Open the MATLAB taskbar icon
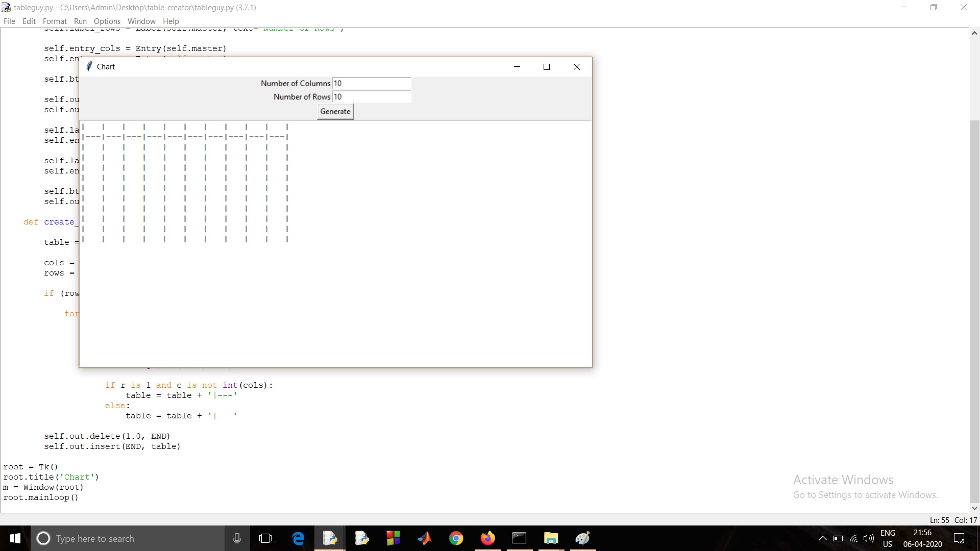Image resolution: width=980 pixels, height=551 pixels. [x=424, y=538]
